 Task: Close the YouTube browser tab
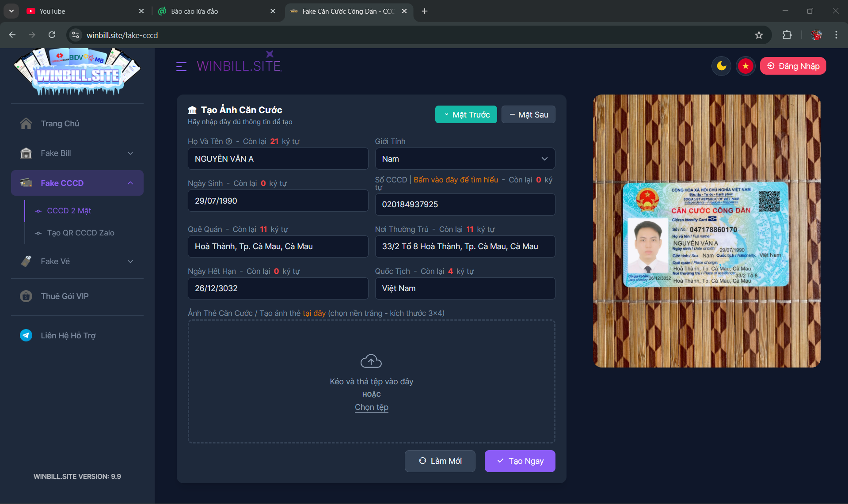pos(141,11)
